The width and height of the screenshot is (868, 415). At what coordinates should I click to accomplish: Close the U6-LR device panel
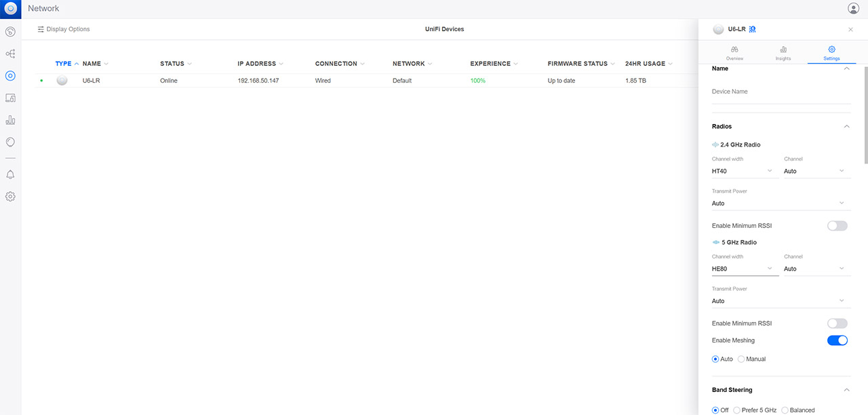coord(851,29)
